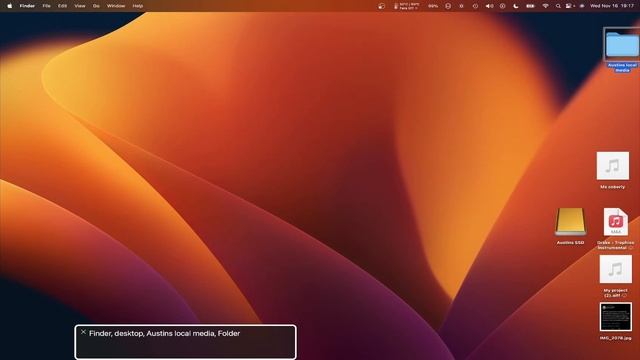Open the Edit menu
Image resolution: width=640 pixels, height=360 pixels.
[62, 6]
